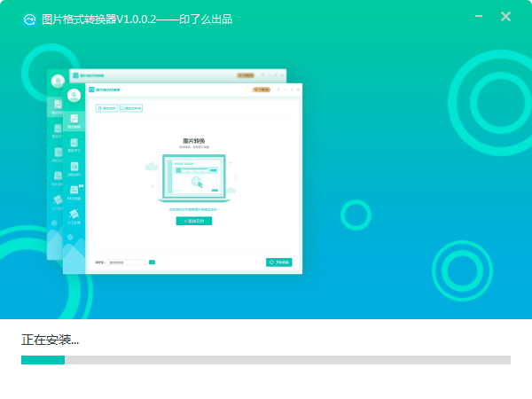Click the app logo in the installer title bar
This screenshot has width=532, height=399.
click(29, 18)
